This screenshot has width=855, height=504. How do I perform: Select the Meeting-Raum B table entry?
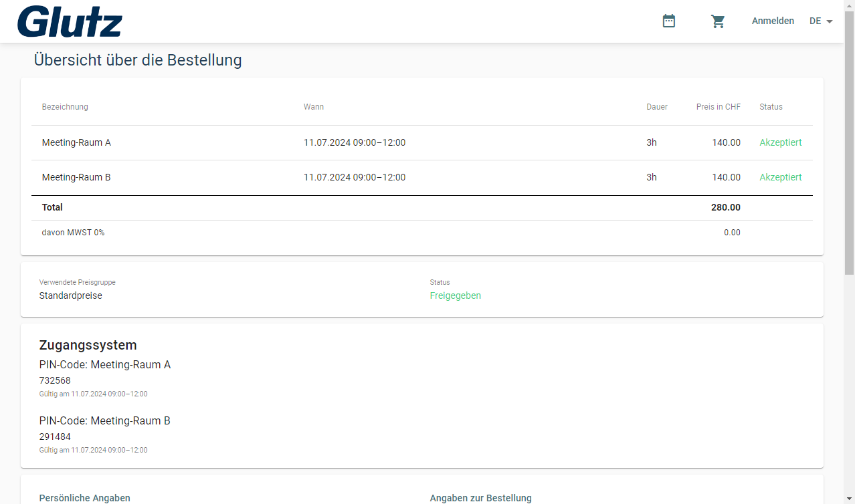(x=76, y=177)
